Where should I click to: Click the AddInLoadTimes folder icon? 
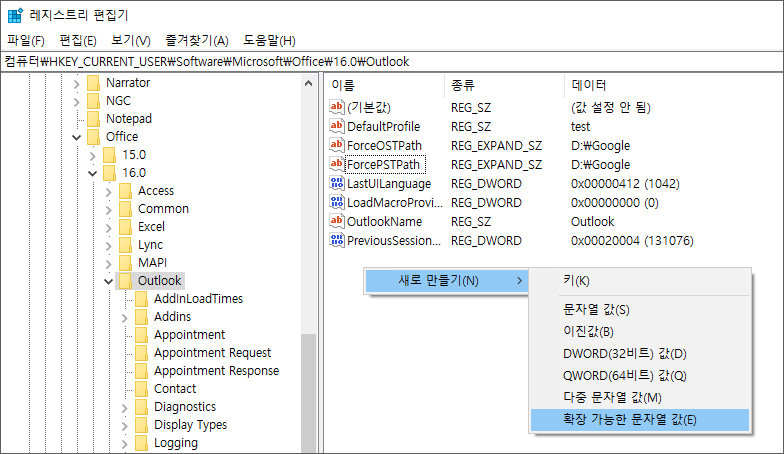pos(142,299)
